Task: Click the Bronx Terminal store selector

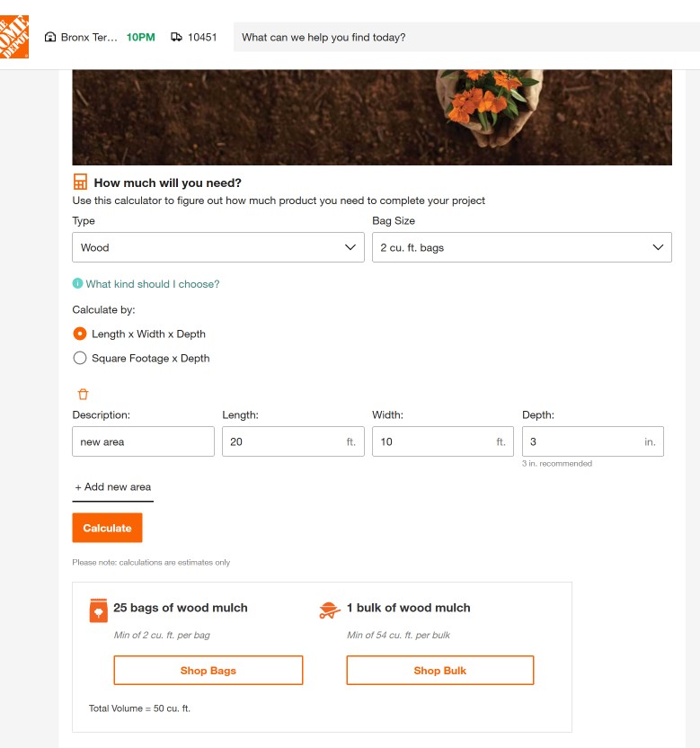Action: tap(88, 38)
